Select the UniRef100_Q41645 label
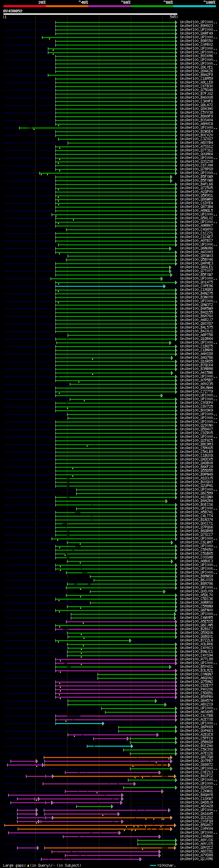The width and height of the screenshot is (219, 868). 196,814
